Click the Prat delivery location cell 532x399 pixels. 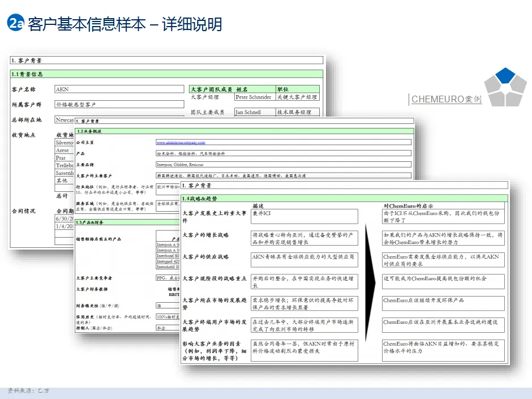click(x=65, y=158)
